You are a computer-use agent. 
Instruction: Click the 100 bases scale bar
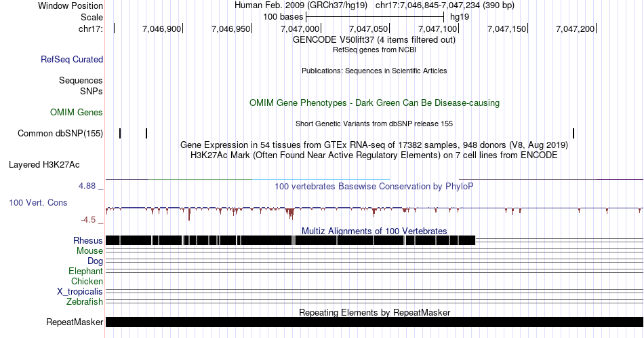click(x=375, y=17)
